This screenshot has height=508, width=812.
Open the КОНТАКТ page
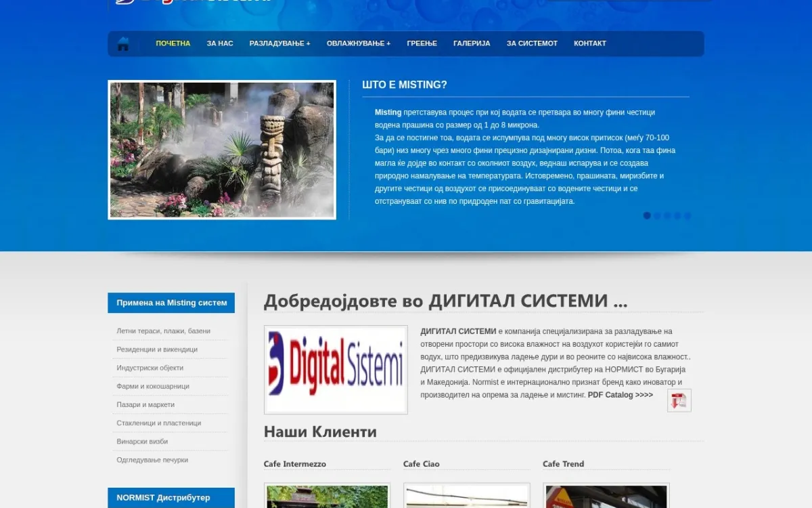[590, 43]
